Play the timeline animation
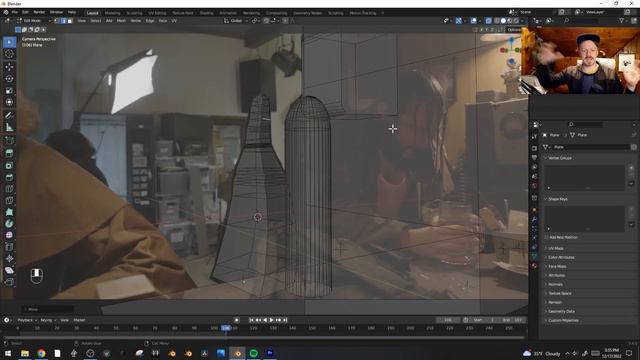The image size is (640, 360). tap(271, 320)
